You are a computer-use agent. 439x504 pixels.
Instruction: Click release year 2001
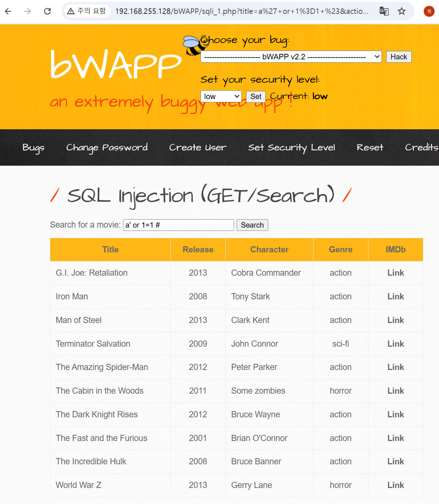tap(198, 438)
